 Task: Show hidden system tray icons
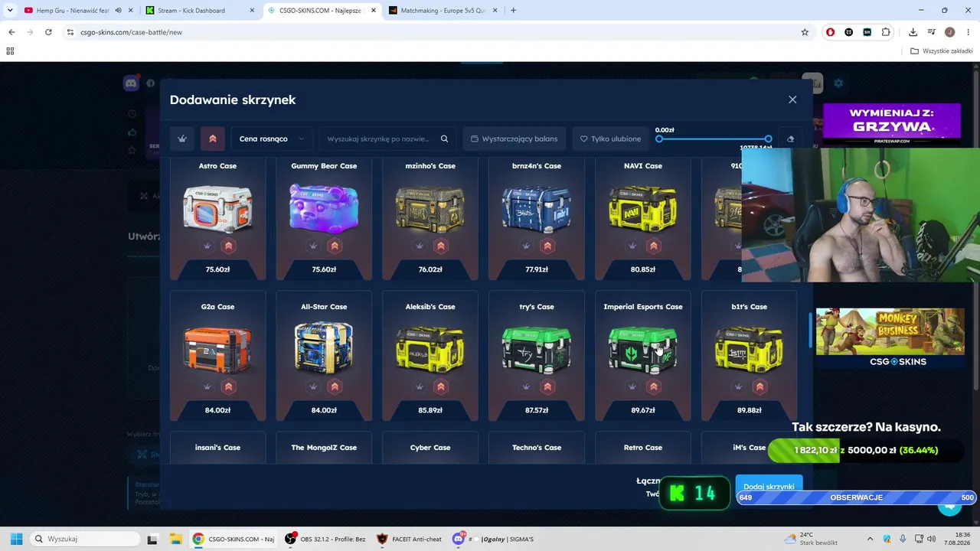pos(871,539)
